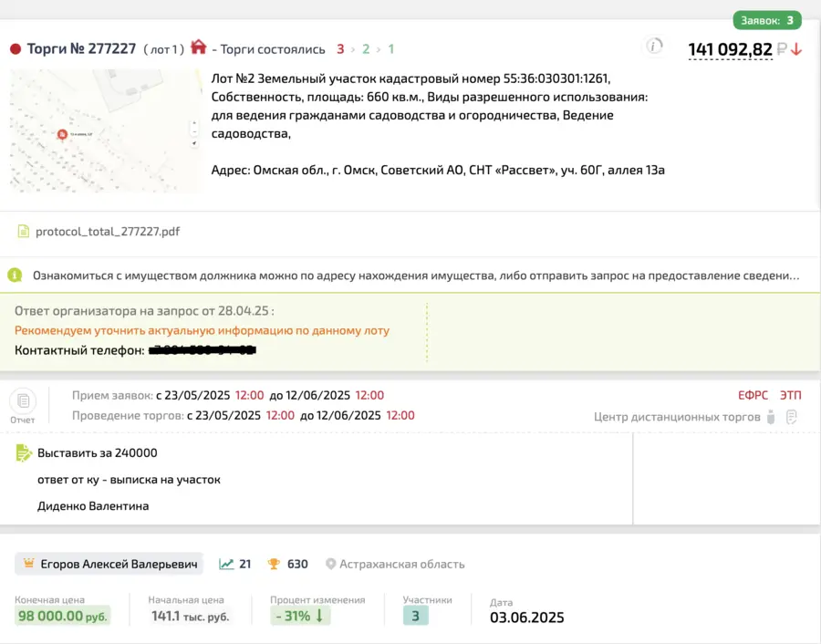Click the 141 092,82 price value
The height and width of the screenshot is (644, 821).
[730, 49]
